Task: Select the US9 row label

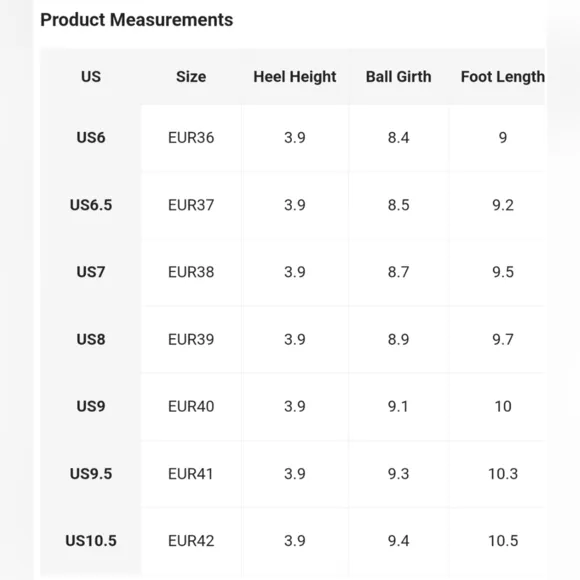Action: [x=91, y=406]
